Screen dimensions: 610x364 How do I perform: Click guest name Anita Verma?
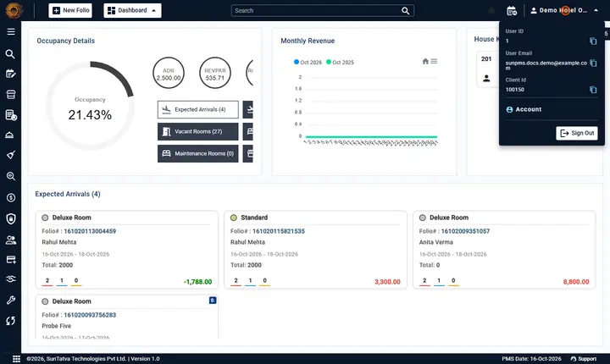point(436,242)
